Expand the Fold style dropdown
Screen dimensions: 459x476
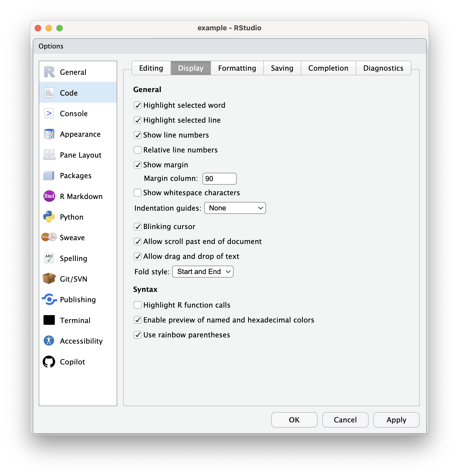coord(202,272)
